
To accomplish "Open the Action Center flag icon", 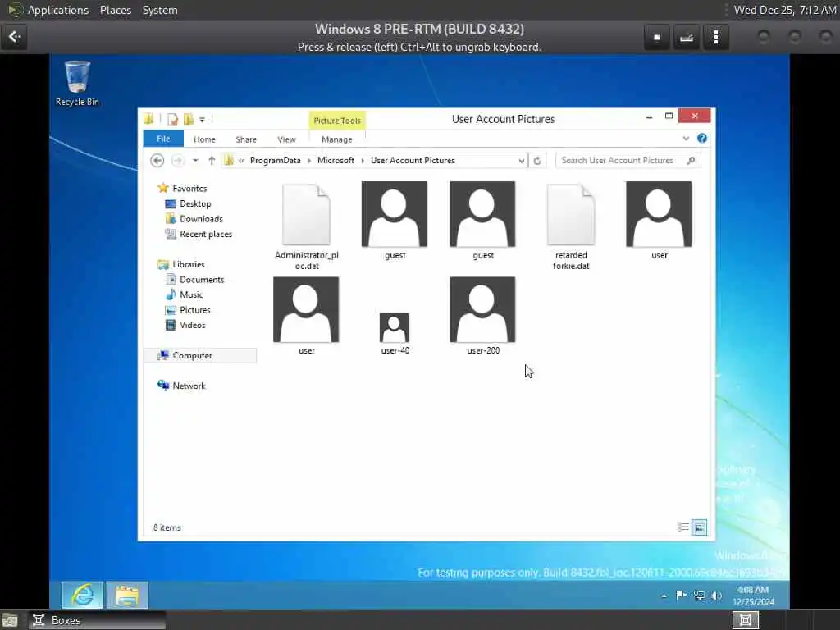I will [x=682, y=596].
